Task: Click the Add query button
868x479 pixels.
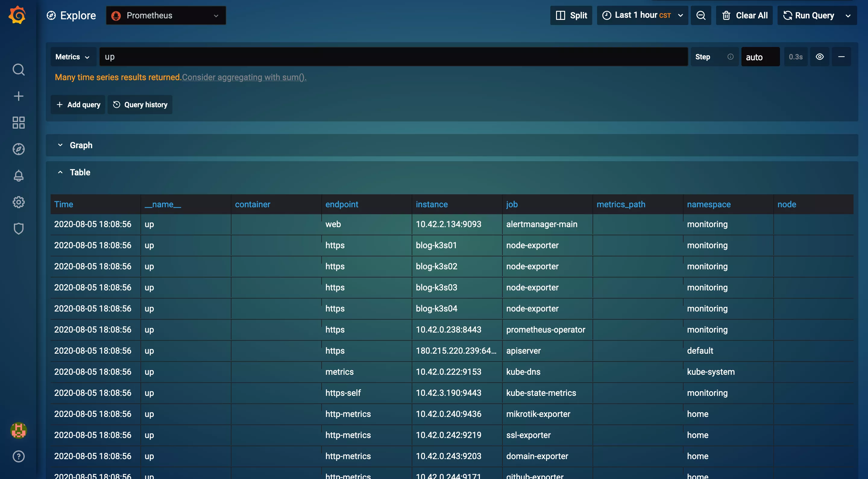Action: tap(78, 105)
